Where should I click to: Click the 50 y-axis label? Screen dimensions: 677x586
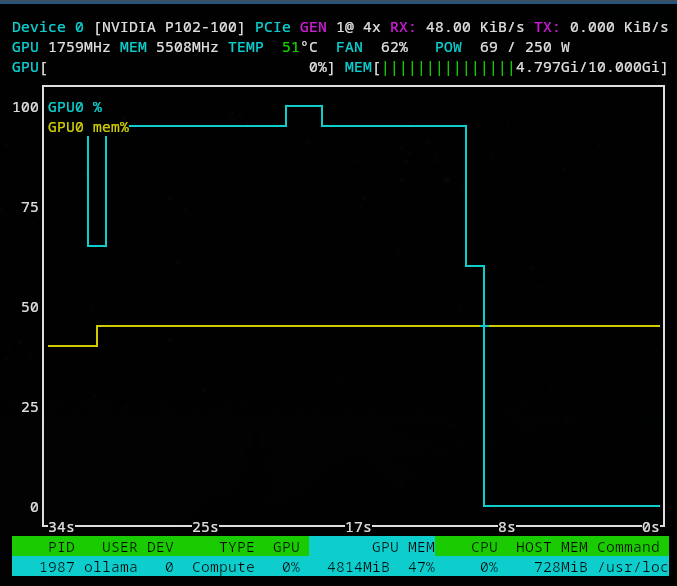[30, 307]
